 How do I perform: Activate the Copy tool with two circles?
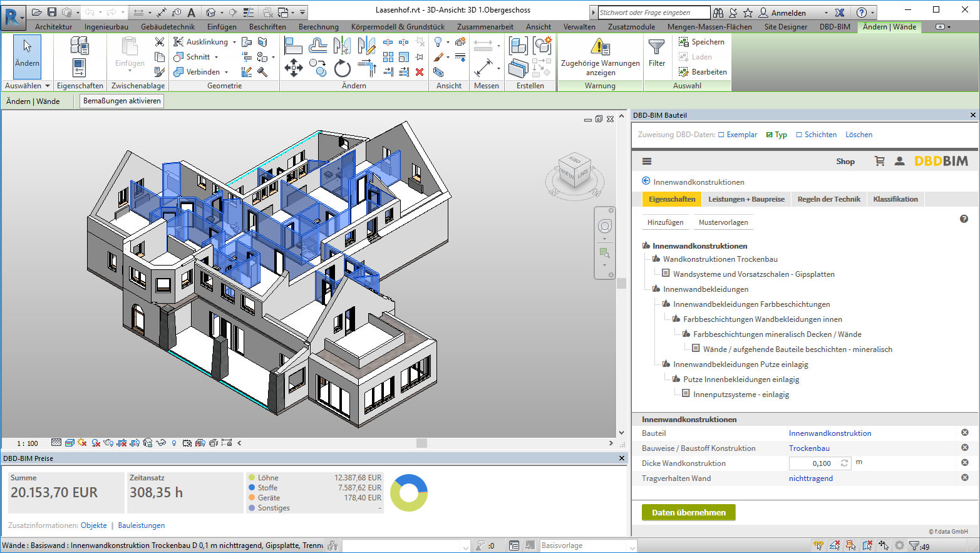[317, 68]
